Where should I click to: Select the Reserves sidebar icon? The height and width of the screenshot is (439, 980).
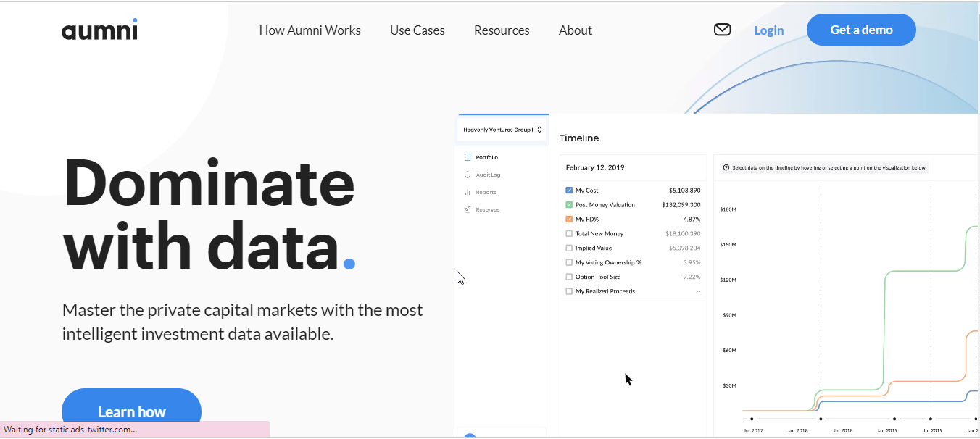tap(468, 209)
